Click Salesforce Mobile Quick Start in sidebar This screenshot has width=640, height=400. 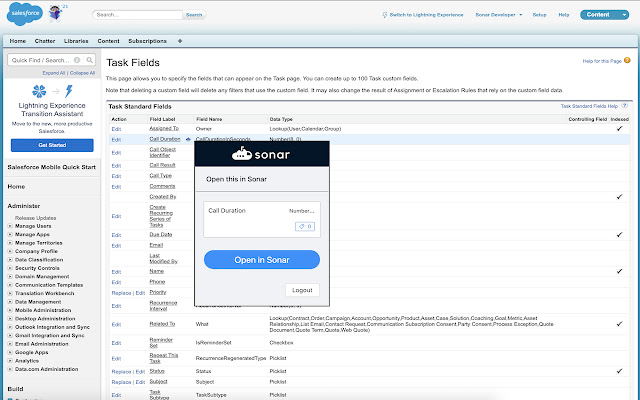(51, 167)
